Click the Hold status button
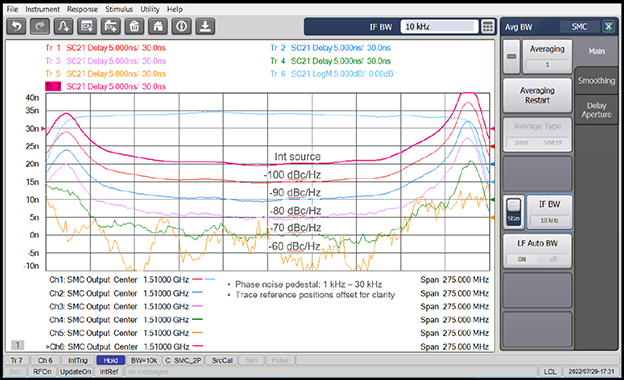624x380 pixels. 111,361
